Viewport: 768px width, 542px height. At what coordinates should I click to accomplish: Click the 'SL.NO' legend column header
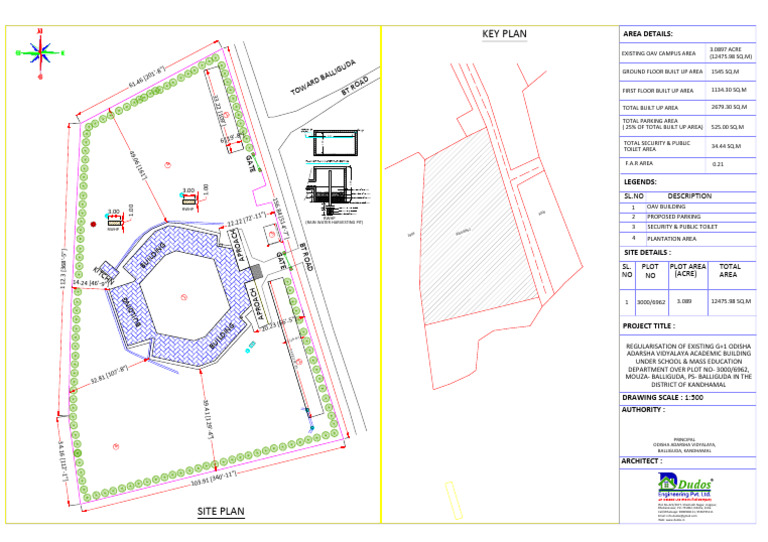634,196
